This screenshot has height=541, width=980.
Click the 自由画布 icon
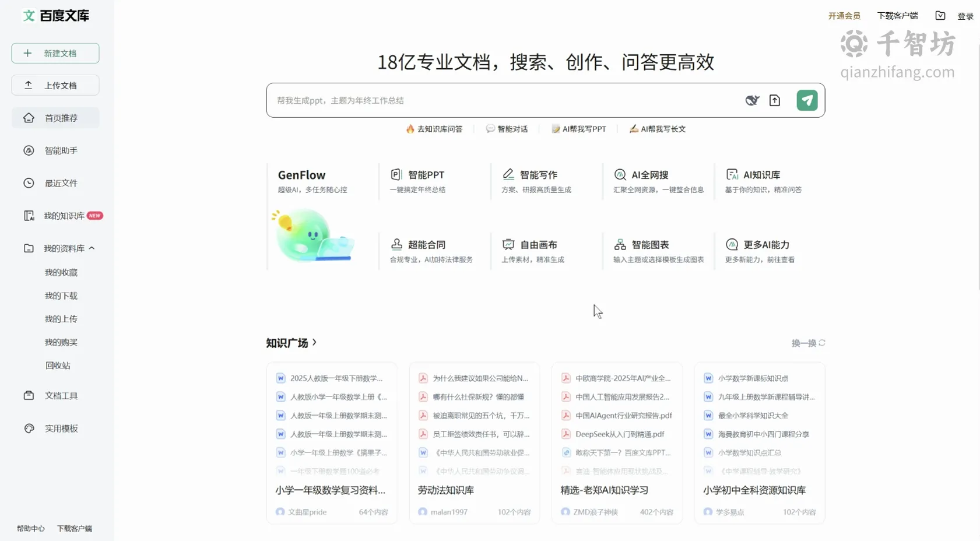coord(508,244)
